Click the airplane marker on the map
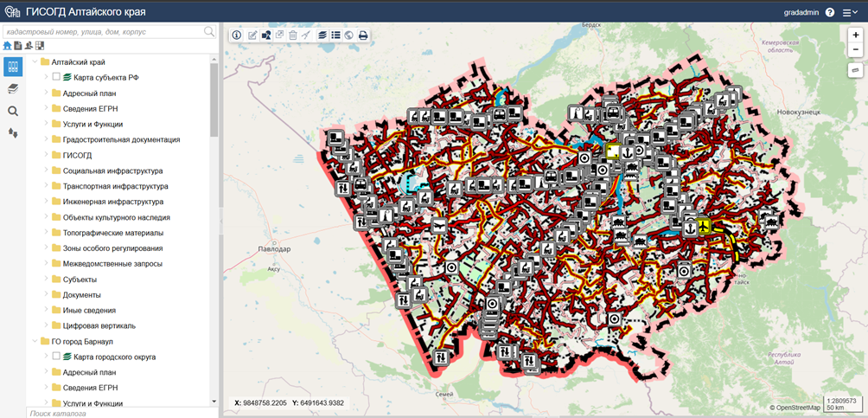The height and width of the screenshot is (418, 868). click(x=438, y=225)
